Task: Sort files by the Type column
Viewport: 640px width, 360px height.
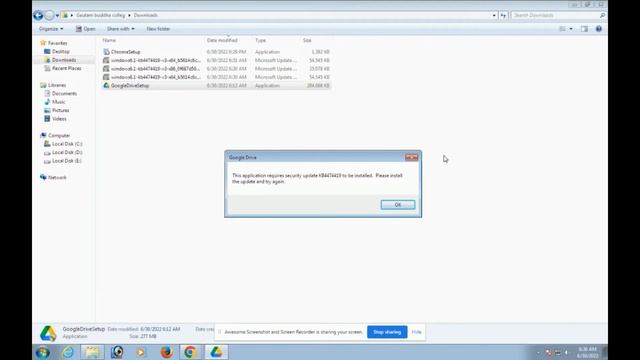Action: point(260,40)
